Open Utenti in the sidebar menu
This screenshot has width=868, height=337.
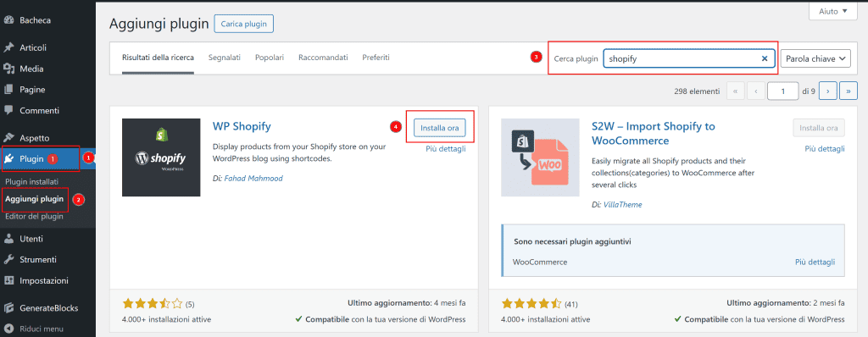point(31,239)
